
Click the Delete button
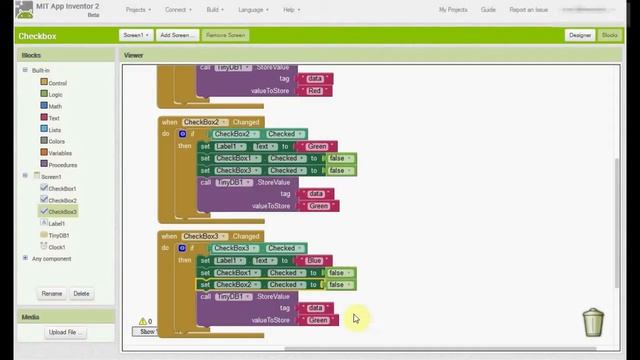81,293
